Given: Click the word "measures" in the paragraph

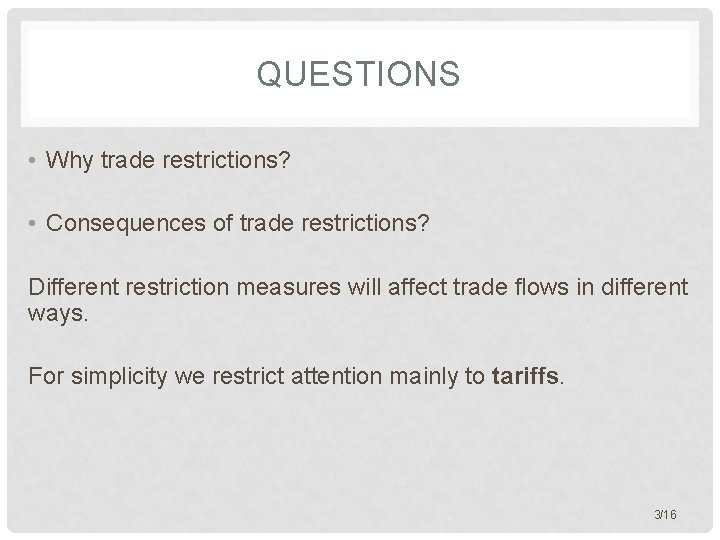Looking at the screenshot, I should 288,287.
